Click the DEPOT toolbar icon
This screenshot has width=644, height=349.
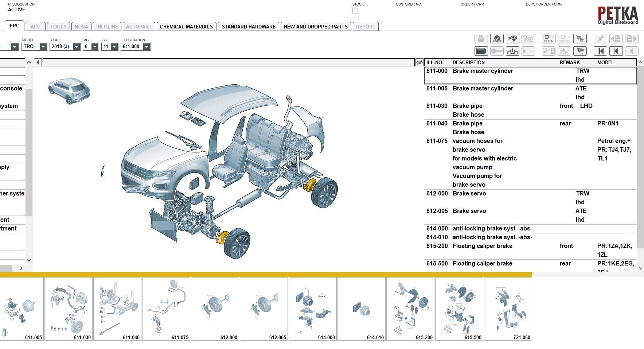coord(564,39)
